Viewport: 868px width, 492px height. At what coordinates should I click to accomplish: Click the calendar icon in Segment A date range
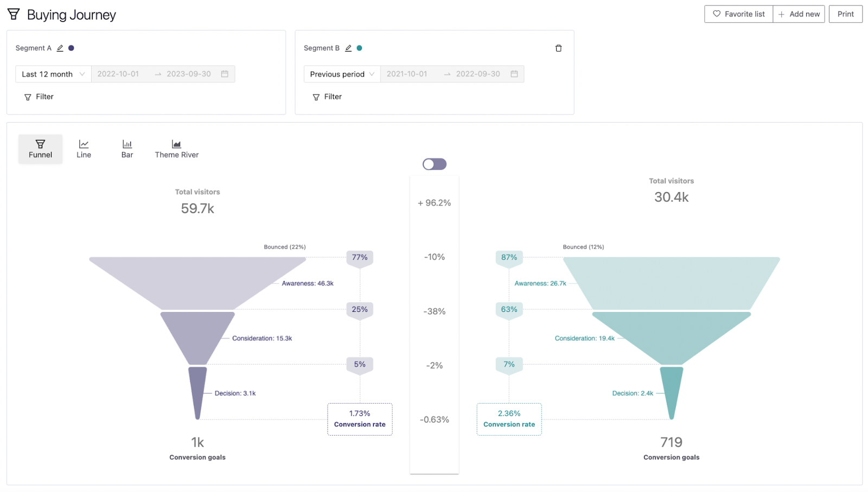(225, 74)
